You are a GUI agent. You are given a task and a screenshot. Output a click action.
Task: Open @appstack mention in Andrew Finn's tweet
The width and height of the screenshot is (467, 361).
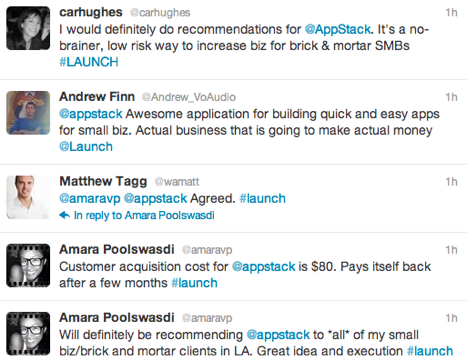pyautogui.click(x=91, y=114)
